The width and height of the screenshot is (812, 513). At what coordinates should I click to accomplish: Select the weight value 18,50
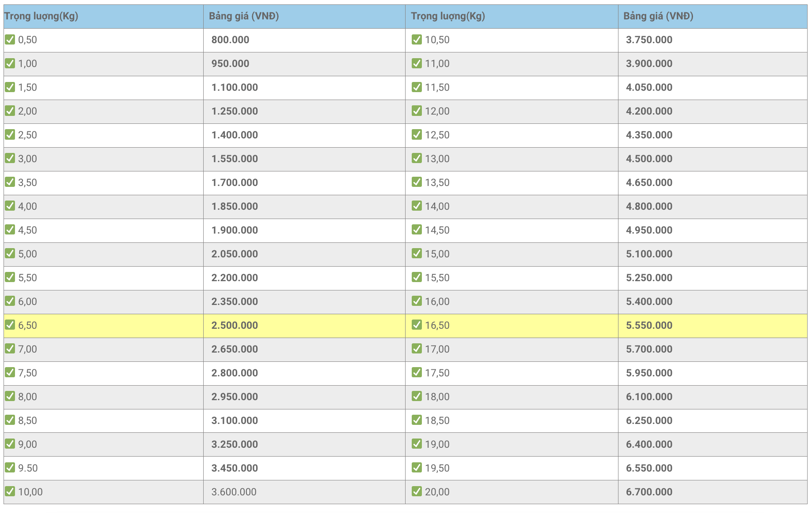click(437, 420)
